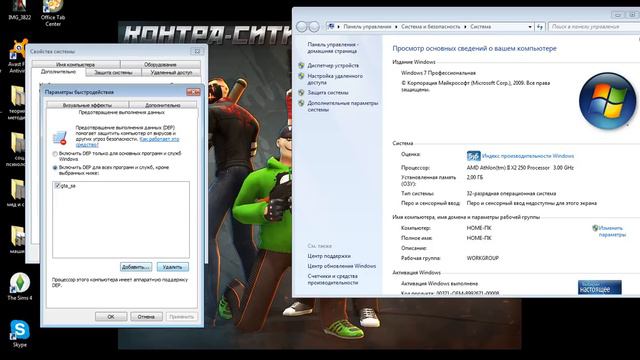Switch to the Визуальные эффекты tab

pyautogui.click(x=87, y=105)
